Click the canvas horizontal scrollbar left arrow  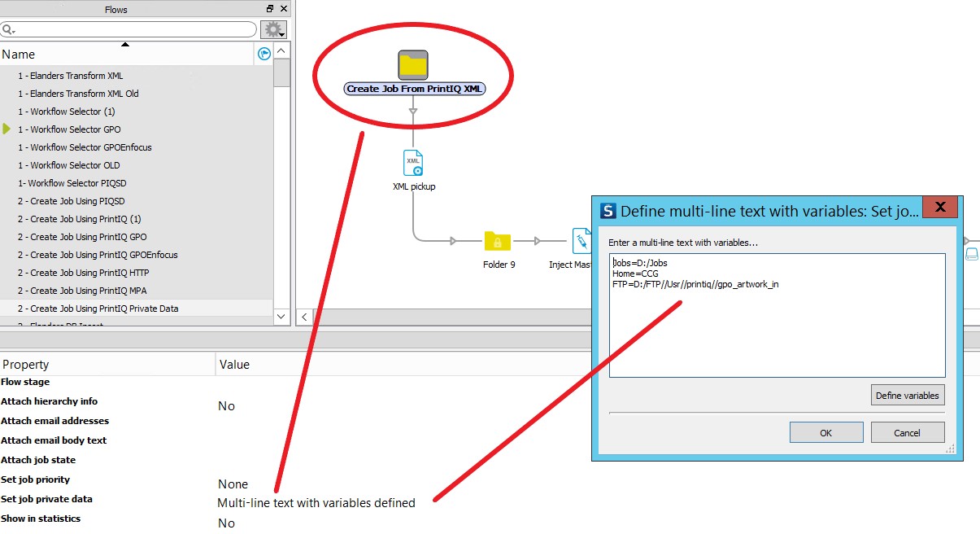click(305, 317)
